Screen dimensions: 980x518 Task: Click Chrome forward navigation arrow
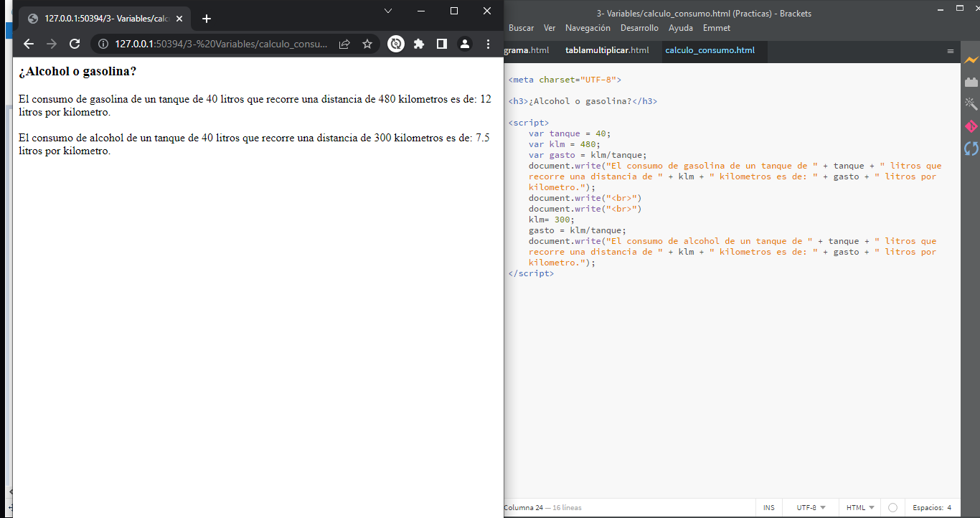tap(51, 44)
